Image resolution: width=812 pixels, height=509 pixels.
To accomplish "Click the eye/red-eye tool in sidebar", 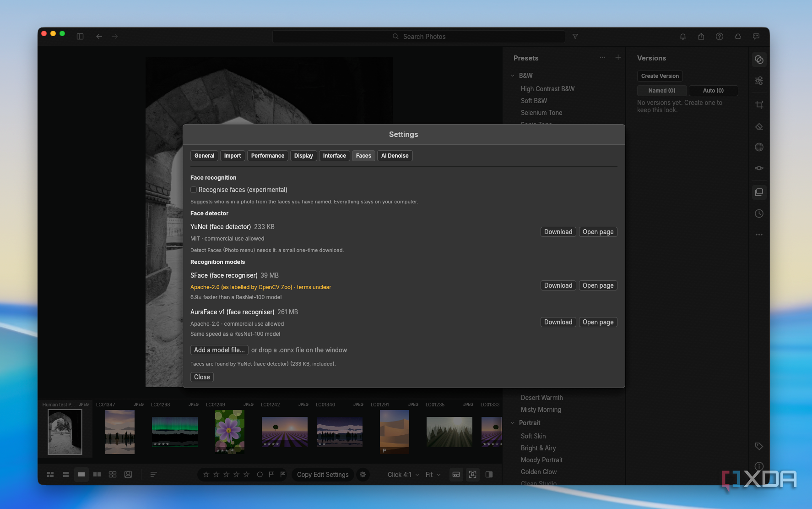I will coord(759,168).
